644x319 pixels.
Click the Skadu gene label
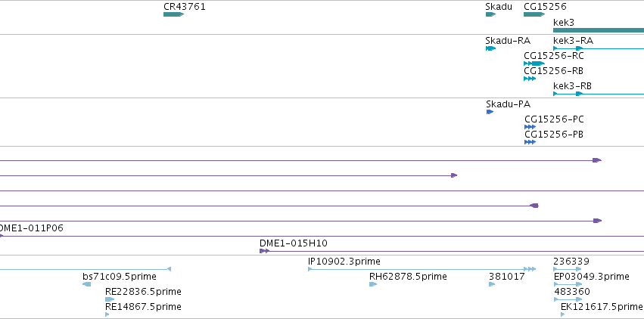(x=499, y=7)
